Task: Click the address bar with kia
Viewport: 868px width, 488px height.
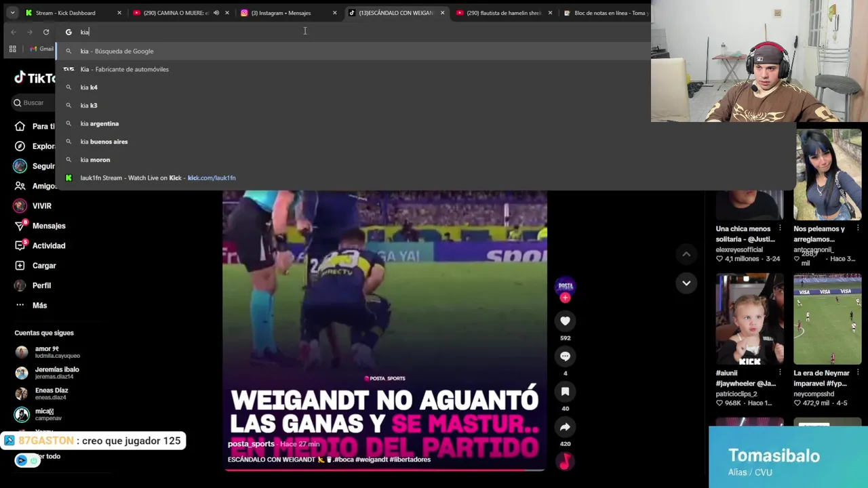Action: pyautogui.click(x=353, y=32)
